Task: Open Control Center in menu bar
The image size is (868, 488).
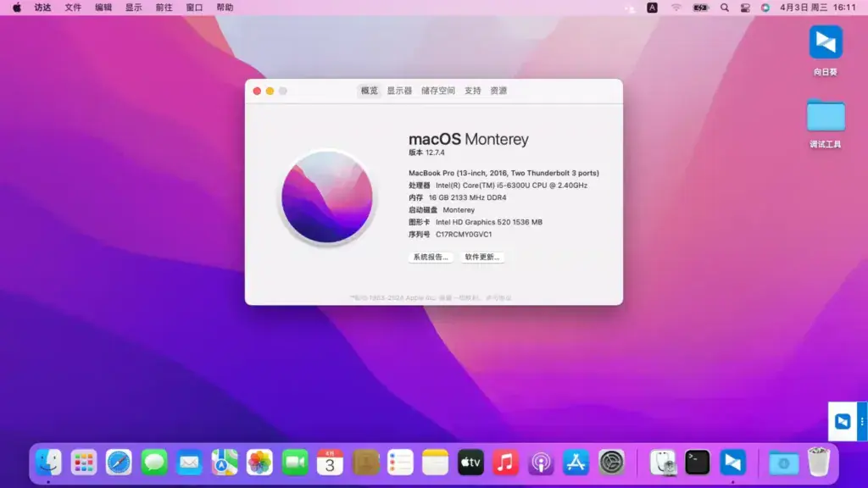Action: (x=745, y=8)
